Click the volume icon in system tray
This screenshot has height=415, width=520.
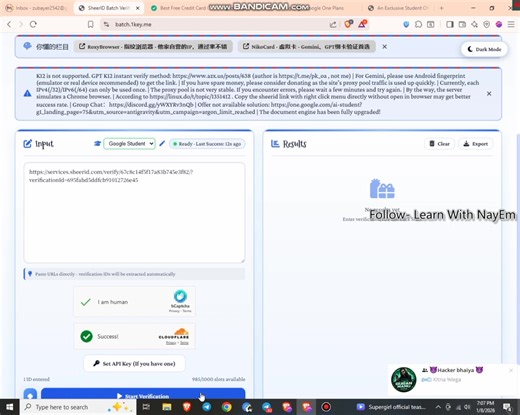point(467,407)
